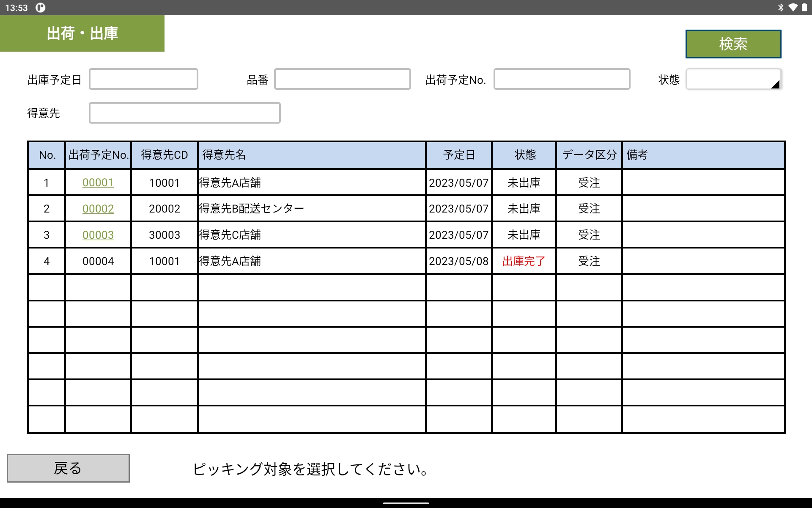Tap the Bluetooth status bar icon
The height and width of the screenshot is (508, 812).
[781, 8]
